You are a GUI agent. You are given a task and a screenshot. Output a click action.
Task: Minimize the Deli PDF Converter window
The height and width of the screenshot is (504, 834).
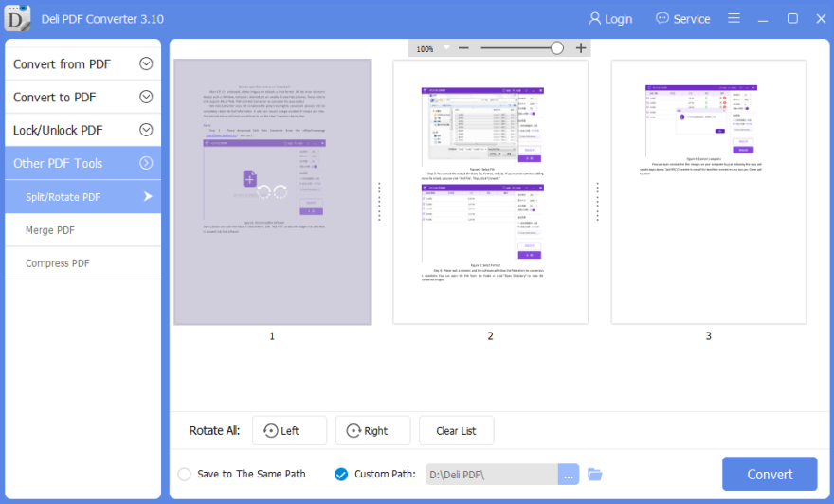763,19
